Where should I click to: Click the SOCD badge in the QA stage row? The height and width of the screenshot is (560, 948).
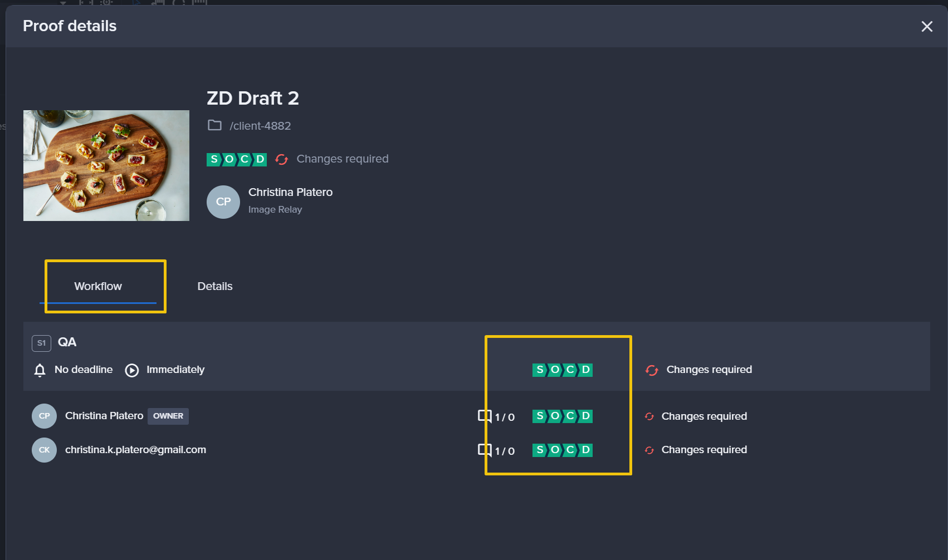563,370
